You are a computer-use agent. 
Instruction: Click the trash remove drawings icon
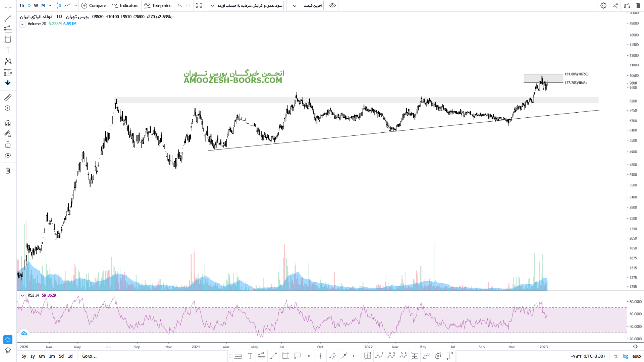click(x=8, y=171)
